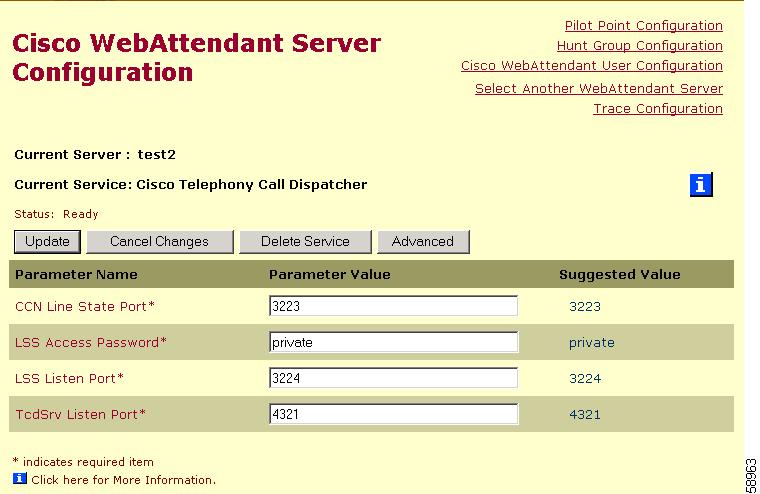Viewport: 760px width, 494px height.
Task: Click the Parameter Value column header
Action: (x=330, y=275)
